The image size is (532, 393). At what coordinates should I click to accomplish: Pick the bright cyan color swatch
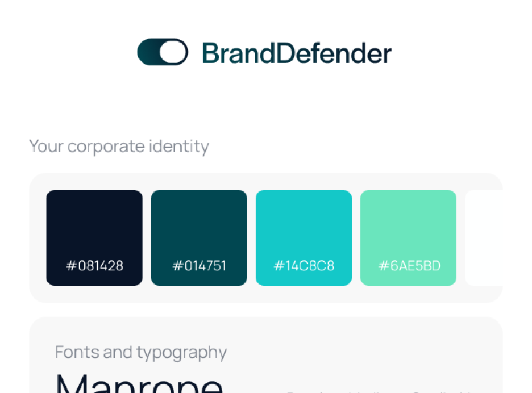(x=304, y=227)
